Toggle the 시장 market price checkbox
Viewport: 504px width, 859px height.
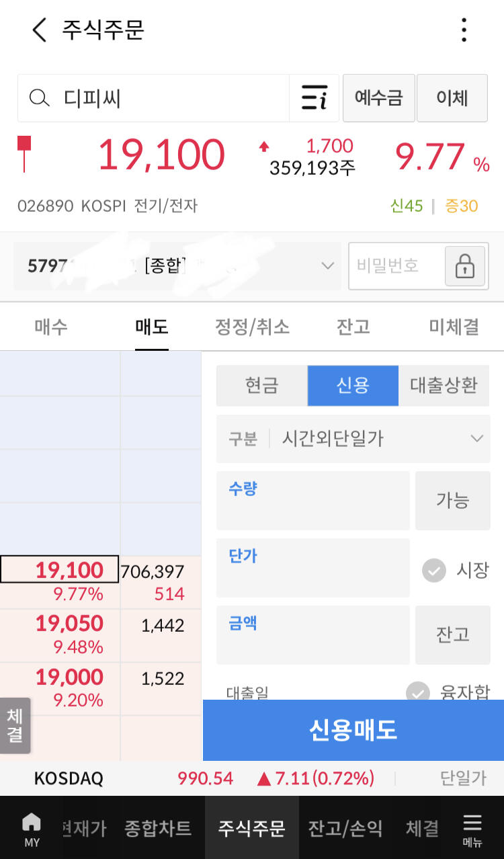[x=434, y=571]
